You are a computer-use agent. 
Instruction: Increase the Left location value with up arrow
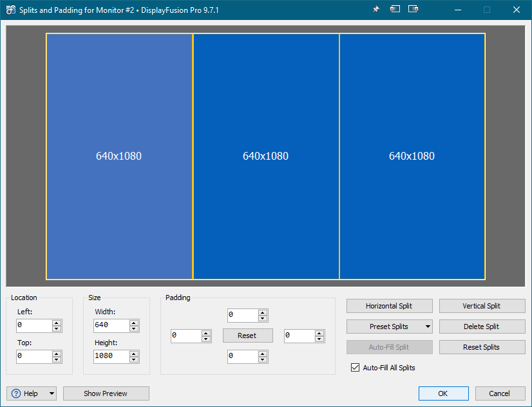pyautogui.click(x=57, y=323)
